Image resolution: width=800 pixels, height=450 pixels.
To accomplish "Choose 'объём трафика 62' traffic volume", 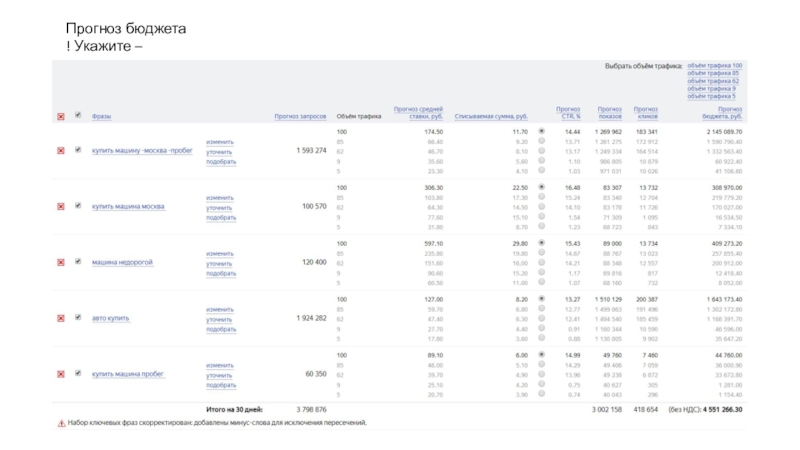I will click(713, 81).
